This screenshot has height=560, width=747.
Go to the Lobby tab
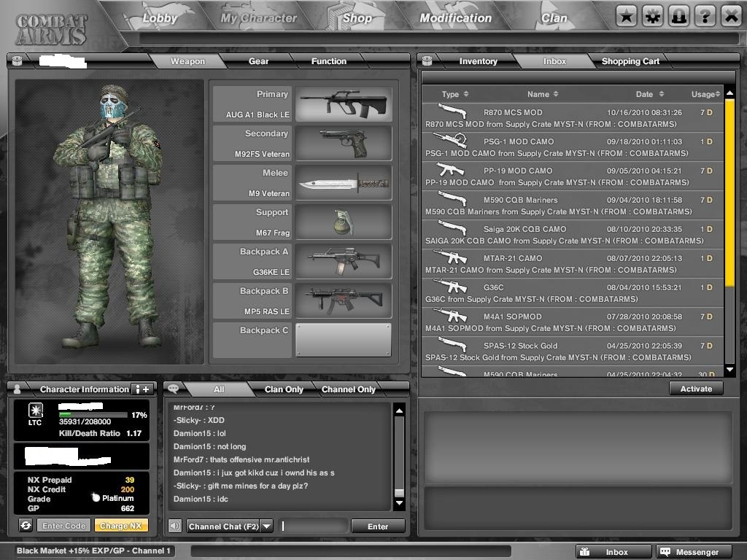pos(160,18)
